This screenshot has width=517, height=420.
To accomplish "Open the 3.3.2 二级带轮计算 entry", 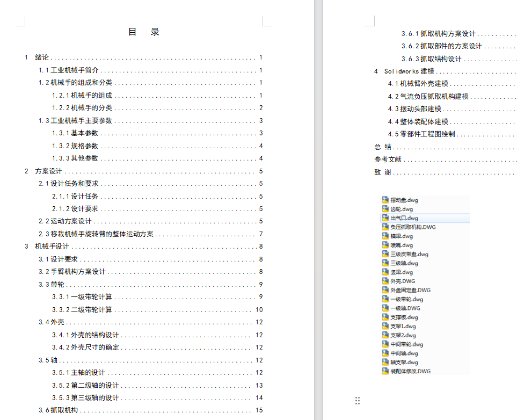I will pyautogui.click(x=157, y=310).
